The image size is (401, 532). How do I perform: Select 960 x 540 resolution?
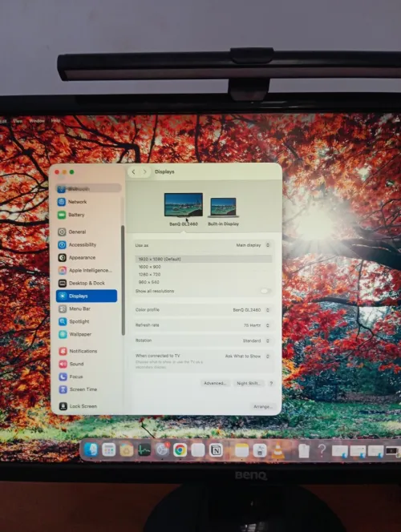(204, 282)
